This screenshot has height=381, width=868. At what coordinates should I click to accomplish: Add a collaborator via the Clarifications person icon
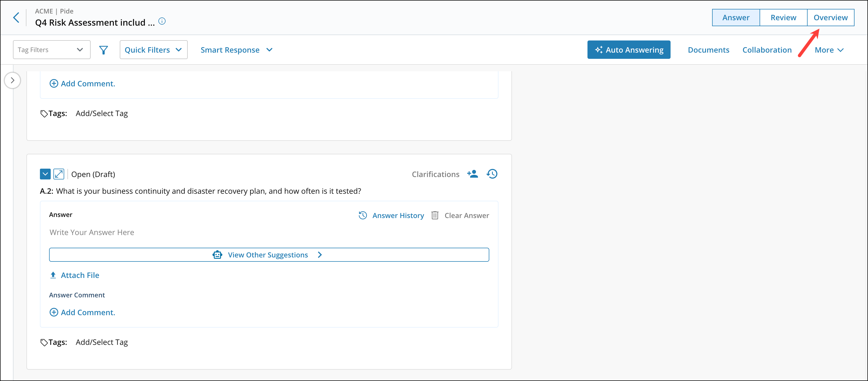pos(472,174)
